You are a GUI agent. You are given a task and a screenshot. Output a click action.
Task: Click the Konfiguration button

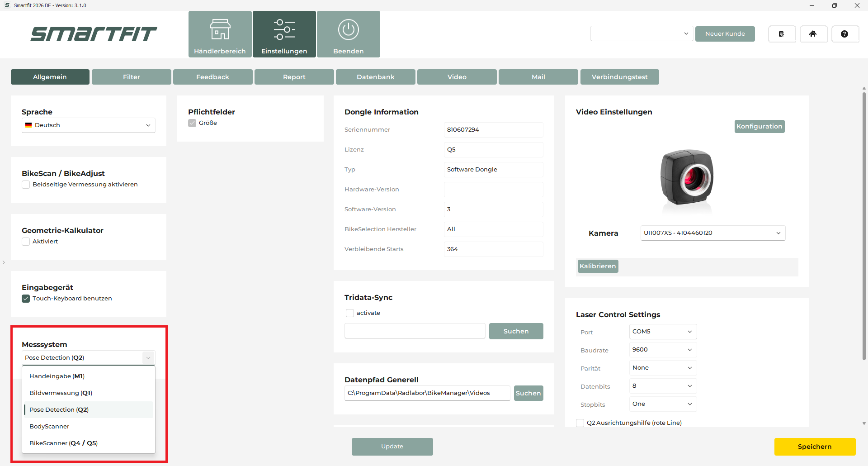pos(759,127)
